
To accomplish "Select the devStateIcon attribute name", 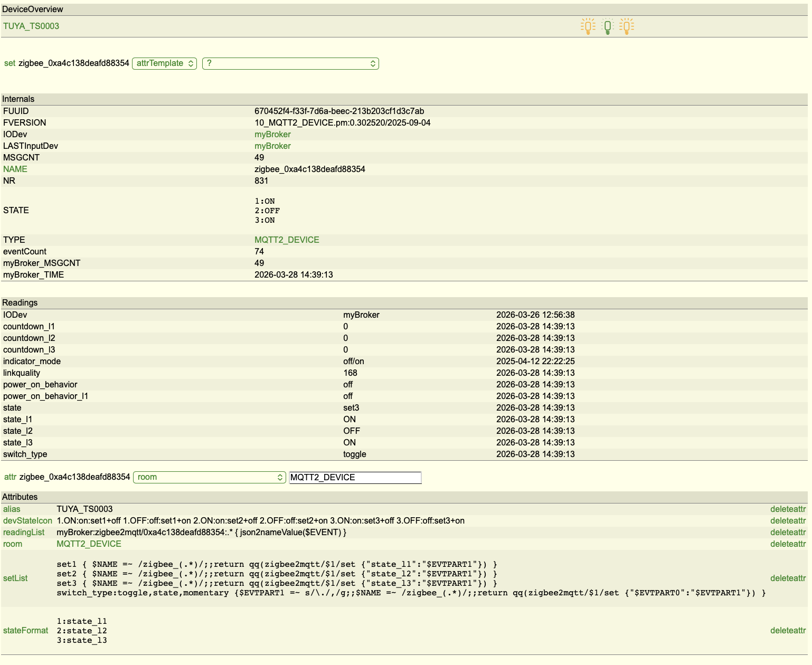I will tap(27, 521).
